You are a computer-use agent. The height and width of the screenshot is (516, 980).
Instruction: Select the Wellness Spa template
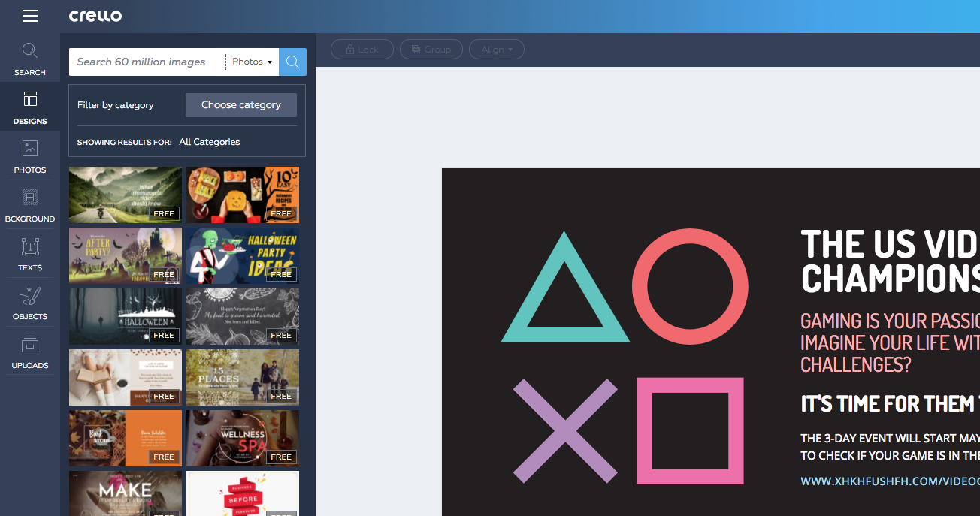point(243,438)
